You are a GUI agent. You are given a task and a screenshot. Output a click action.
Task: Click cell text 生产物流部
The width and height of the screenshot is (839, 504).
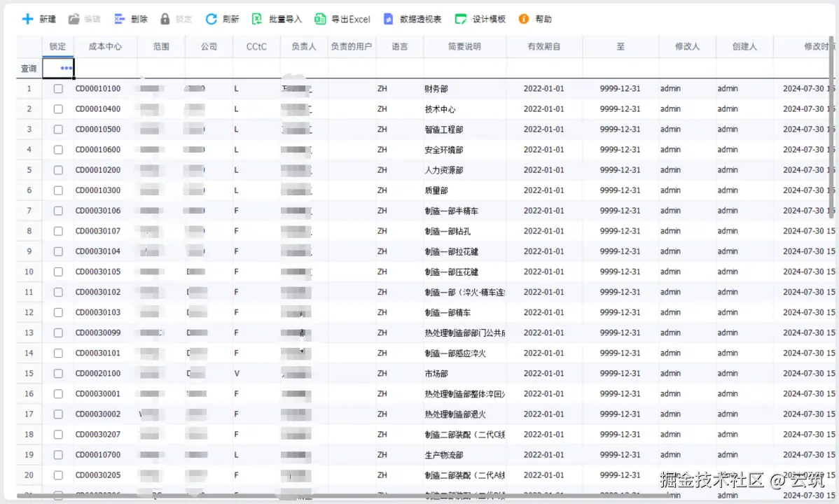pyautogui.click(x=443, y=455)
